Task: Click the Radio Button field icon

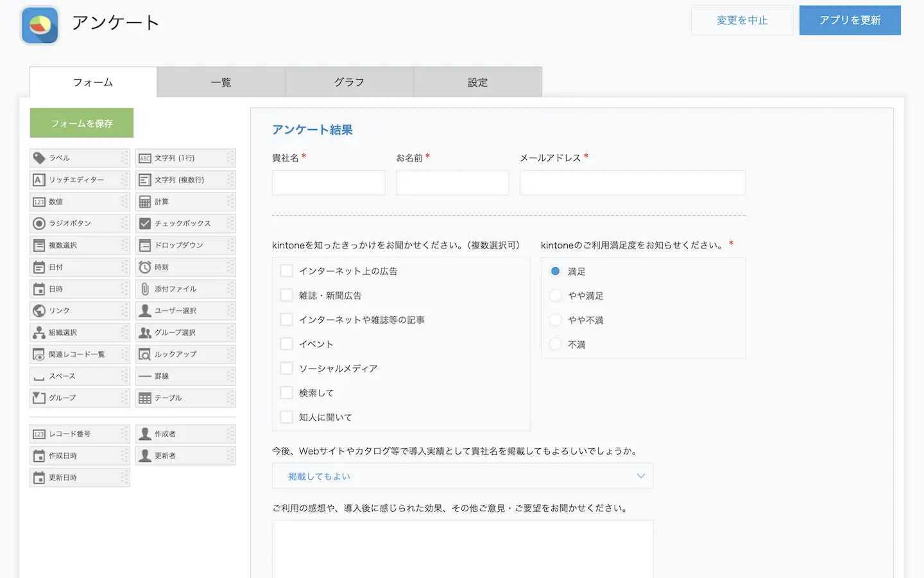Action: [39, 223]
